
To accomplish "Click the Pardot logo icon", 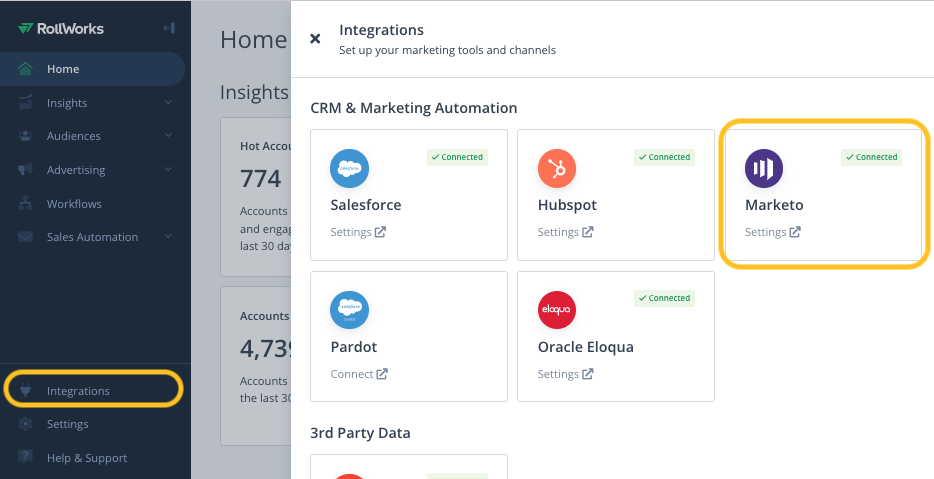I will 350,310.
